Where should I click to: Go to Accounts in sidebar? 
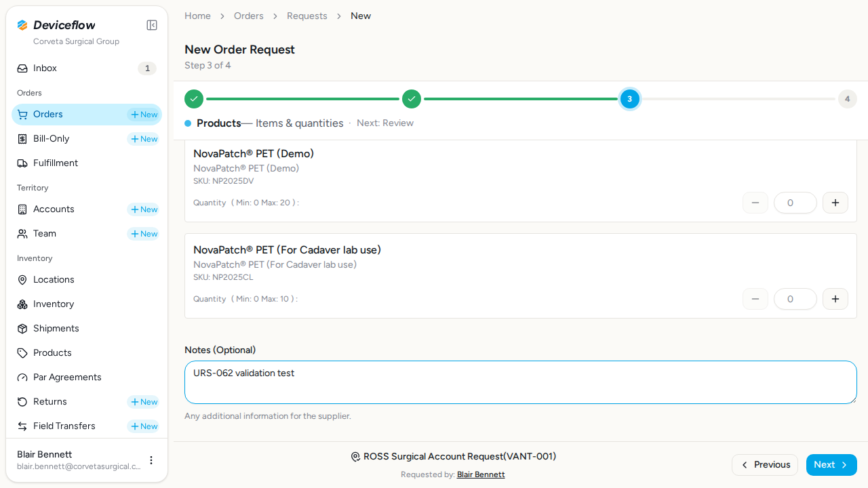(87, 209)
